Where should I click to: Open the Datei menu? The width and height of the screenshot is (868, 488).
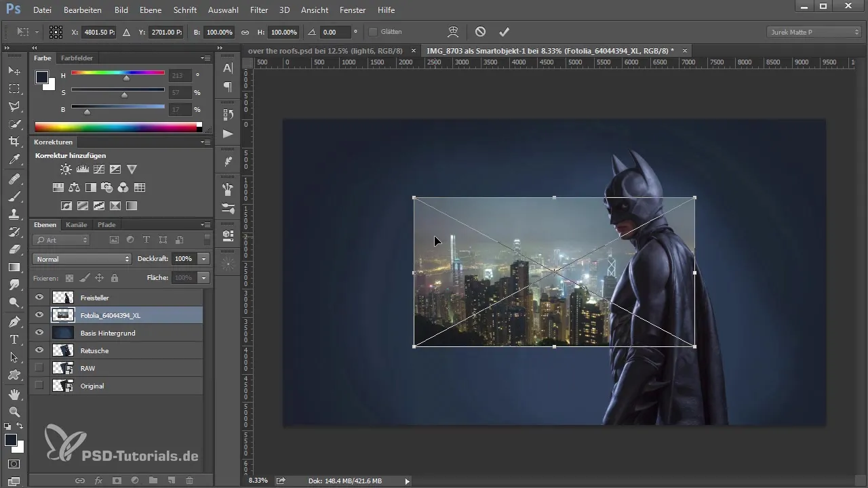42,10
